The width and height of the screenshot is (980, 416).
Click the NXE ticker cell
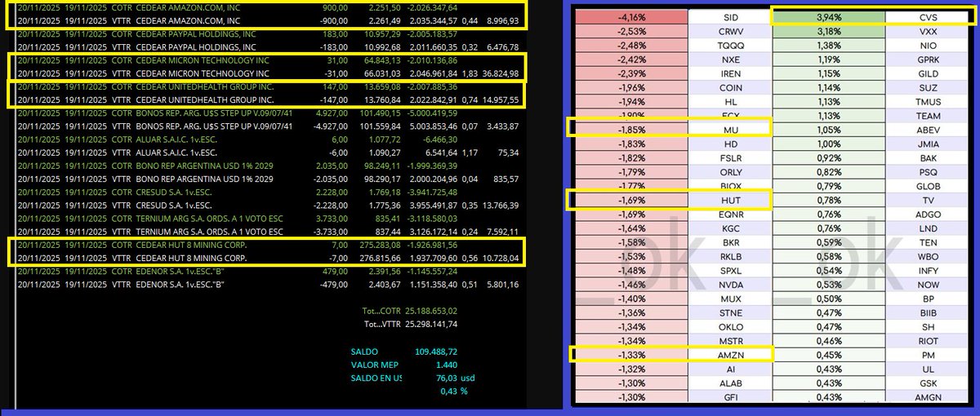pyautogui.click(x=730, y=59)
